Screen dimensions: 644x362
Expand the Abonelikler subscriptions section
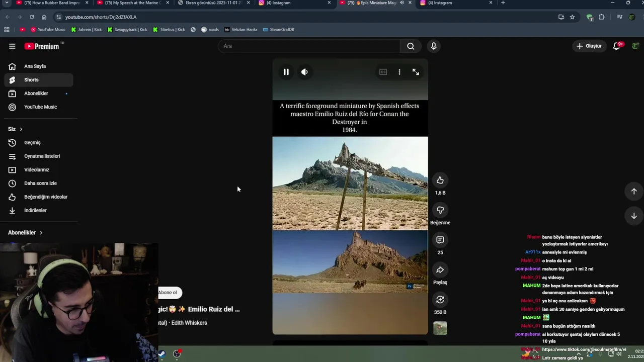(25, 233)
